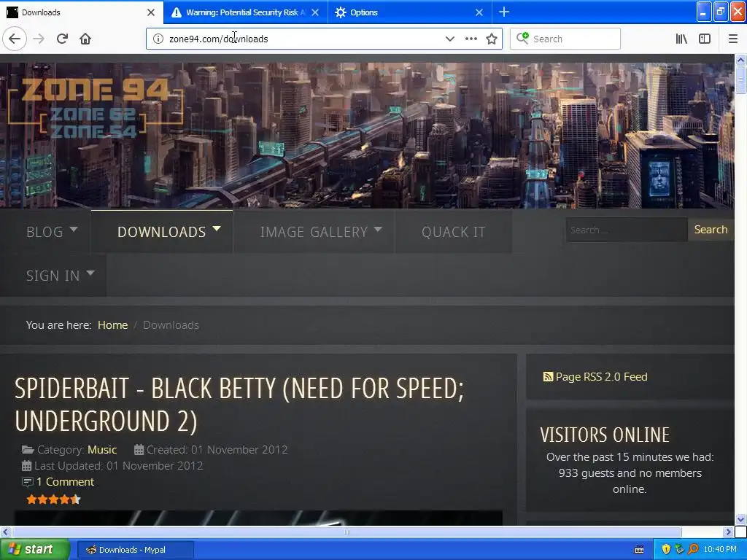747x560 pixels.
Task: Open the Spiderbait Black Betty article title
Action: click(x=239, y=405)
